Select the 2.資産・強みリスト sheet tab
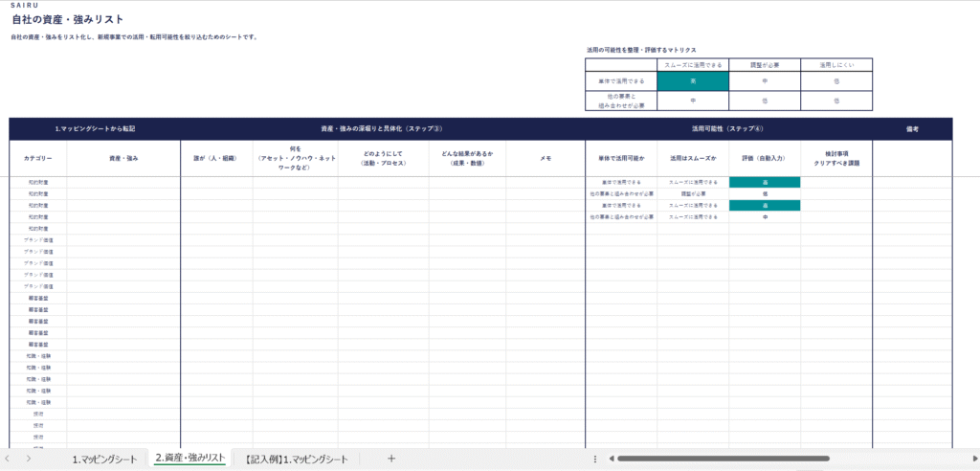 tap(190, 459)
